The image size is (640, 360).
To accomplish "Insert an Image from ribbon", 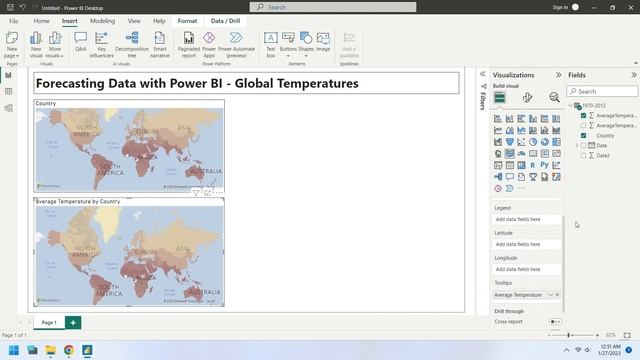I will pos(323,42).
